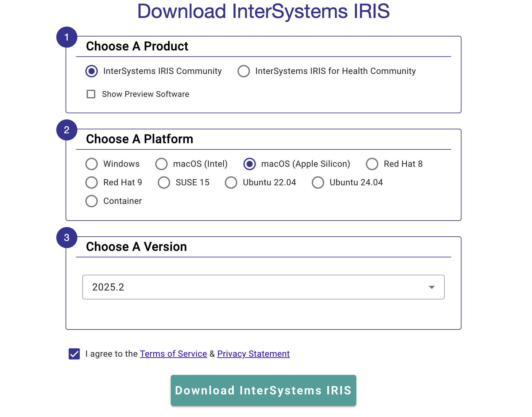Choose InterSystems IRIS for Health Community
The height and width of the screenshot is (417, 532).
(x=244, y=71)
